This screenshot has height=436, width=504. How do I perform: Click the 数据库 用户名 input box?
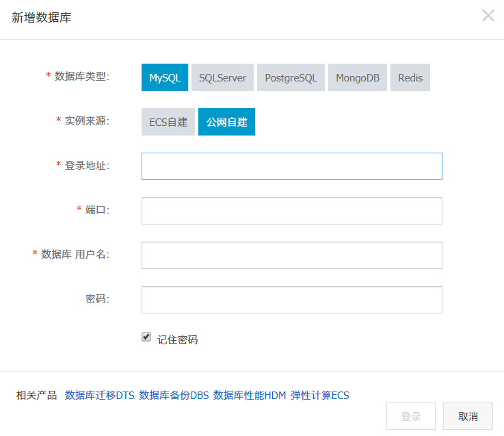point(292,255)
